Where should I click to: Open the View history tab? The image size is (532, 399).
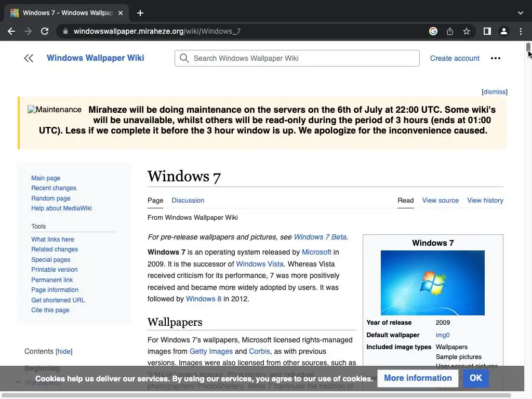485,201
